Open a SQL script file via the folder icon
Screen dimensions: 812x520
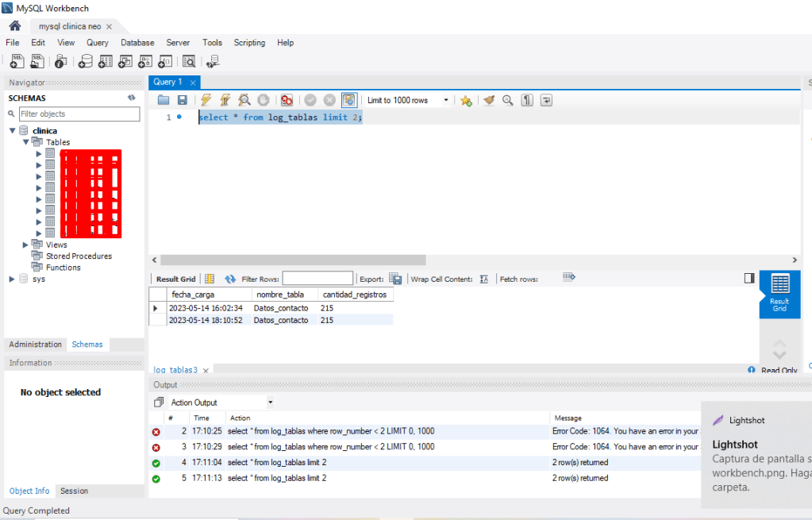click(x=164, y=100)
